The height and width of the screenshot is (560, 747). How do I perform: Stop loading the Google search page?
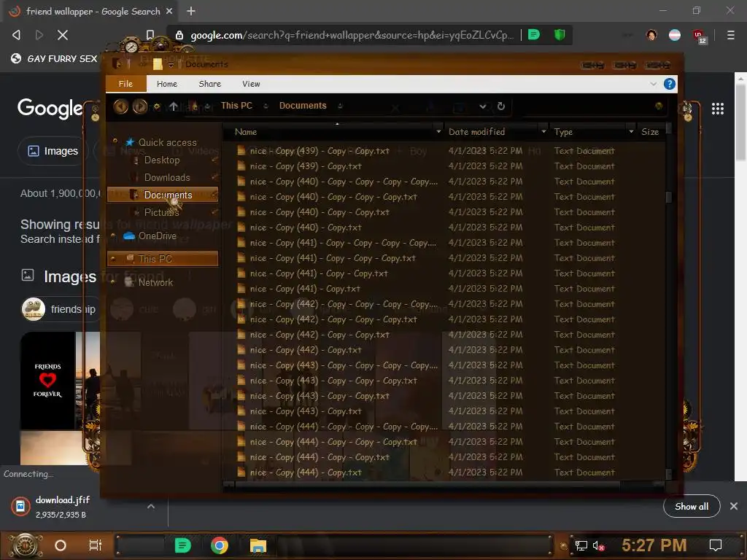[x=63, y=35]
